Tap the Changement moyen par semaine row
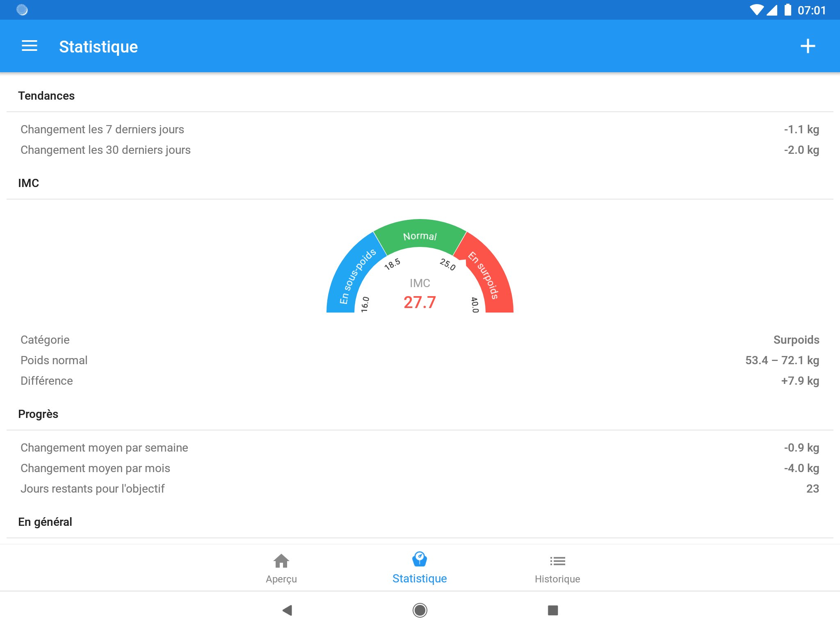 (x=420, y=447)
